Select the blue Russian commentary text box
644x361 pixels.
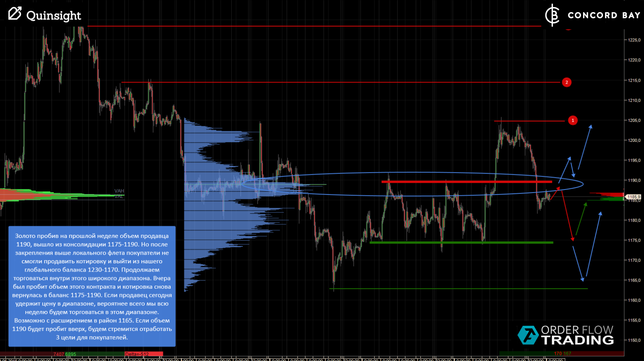point(92,286)
